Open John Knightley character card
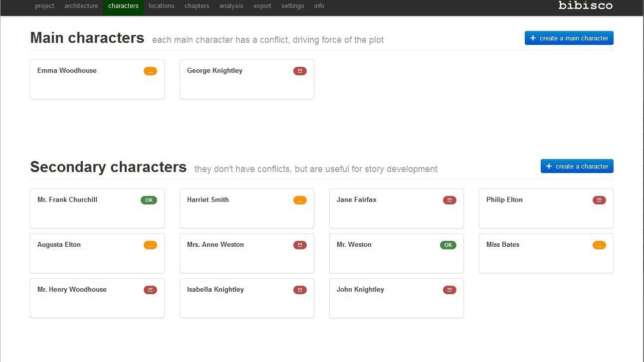Viewport: 644px width, 362px height. pos(397,298)
